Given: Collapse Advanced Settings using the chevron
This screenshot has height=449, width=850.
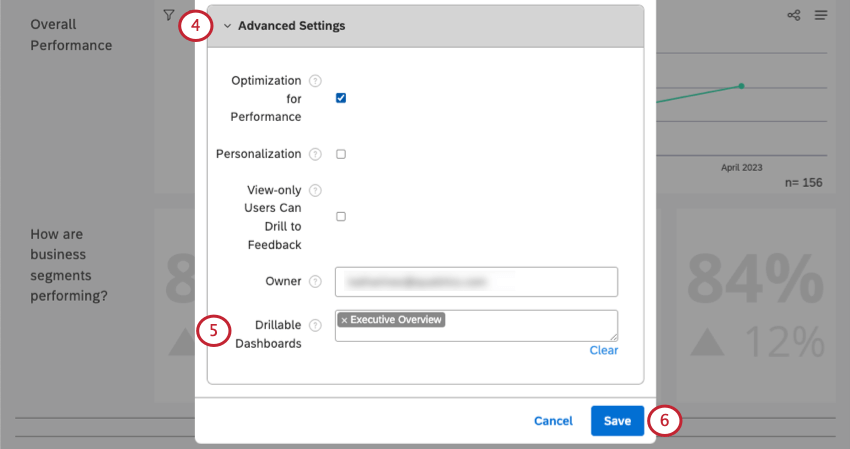Looking at the screenshot, I should pos(227,26).
